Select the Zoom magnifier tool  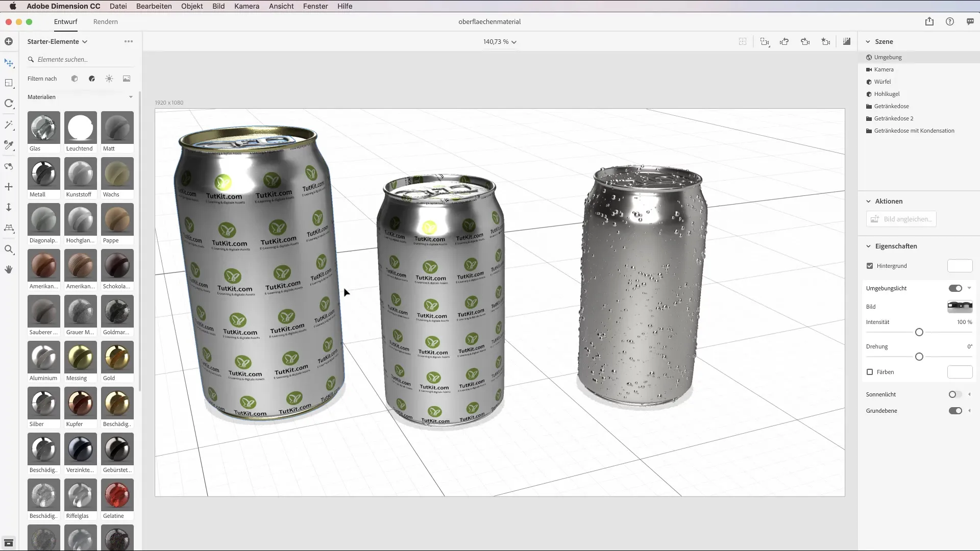point(9,249)
